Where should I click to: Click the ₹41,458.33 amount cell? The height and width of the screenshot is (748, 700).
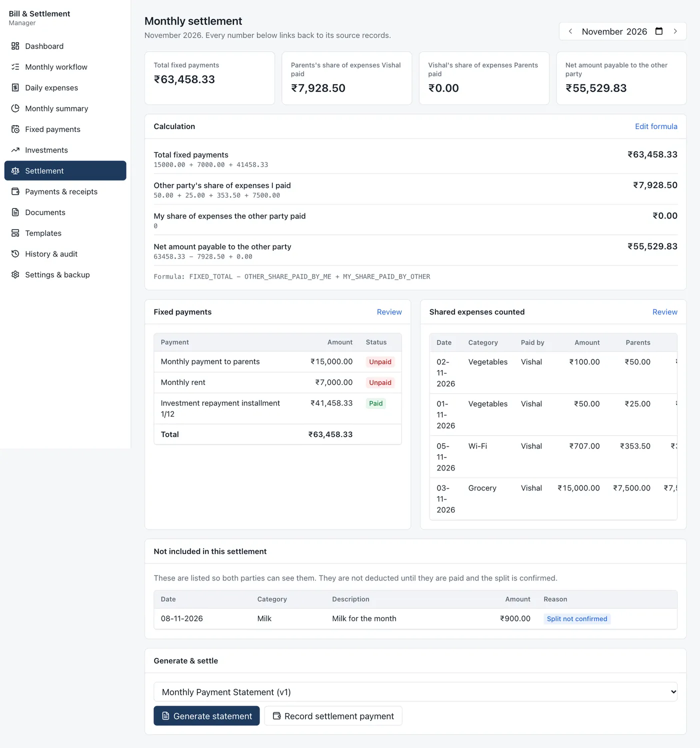[x=331, y=403]
